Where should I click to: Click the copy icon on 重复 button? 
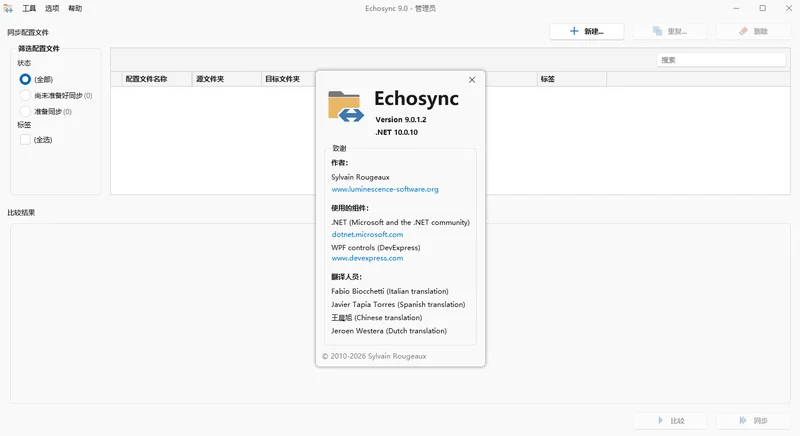(658, 31)
